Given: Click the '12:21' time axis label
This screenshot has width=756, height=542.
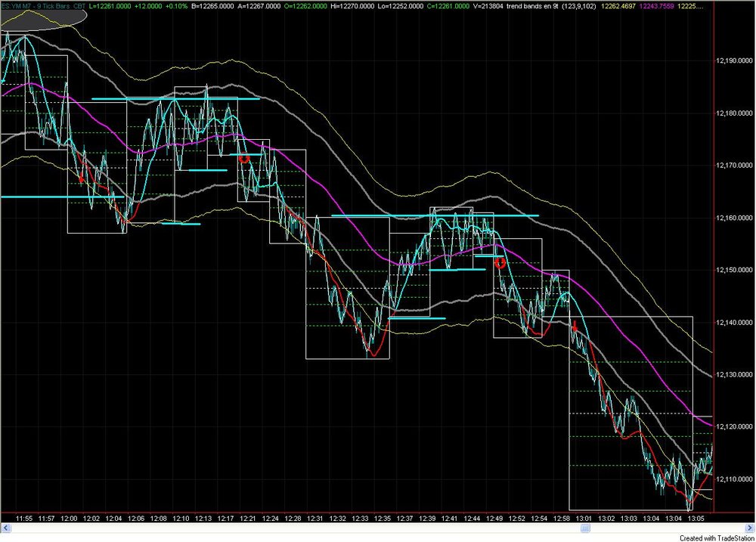Looking at the screenshot, I should 248,519.
